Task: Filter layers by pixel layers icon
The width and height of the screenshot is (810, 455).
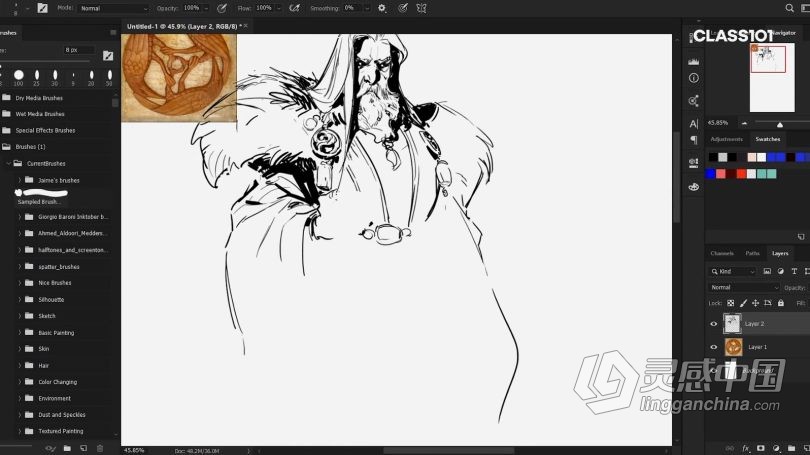Action: point(767,271)
